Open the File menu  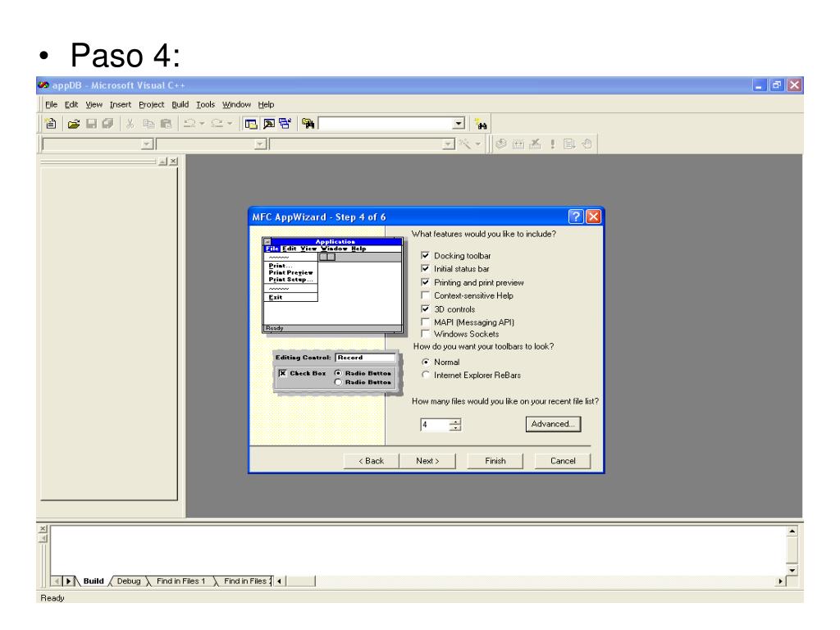[52, 104]
